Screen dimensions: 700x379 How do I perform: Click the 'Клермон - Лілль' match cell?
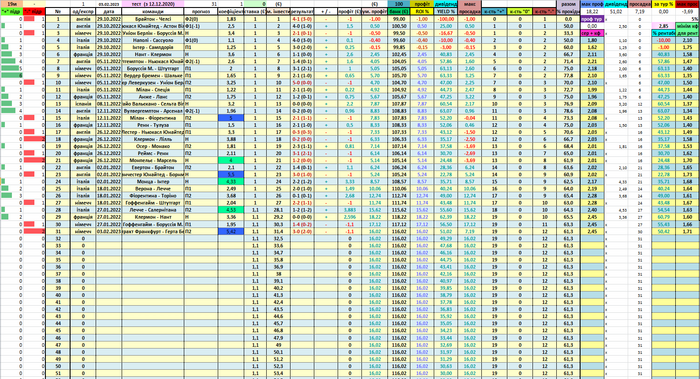(x=153, y=139)
